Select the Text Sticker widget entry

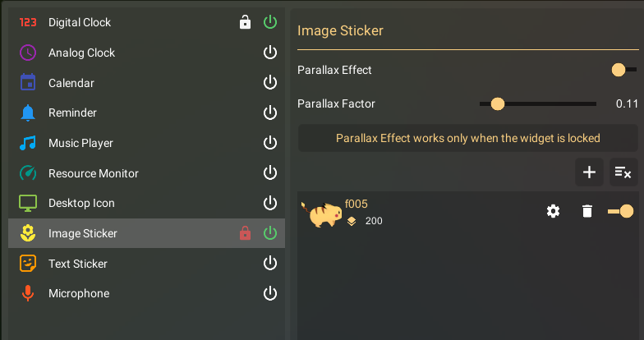coord(78,264)
